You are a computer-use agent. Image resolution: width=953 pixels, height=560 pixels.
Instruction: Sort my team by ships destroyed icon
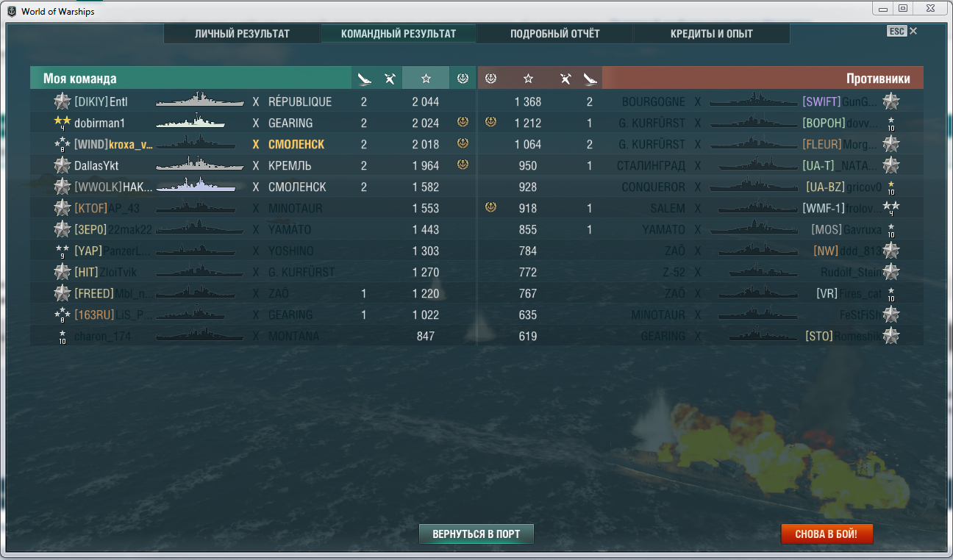[x=364, y=79]
